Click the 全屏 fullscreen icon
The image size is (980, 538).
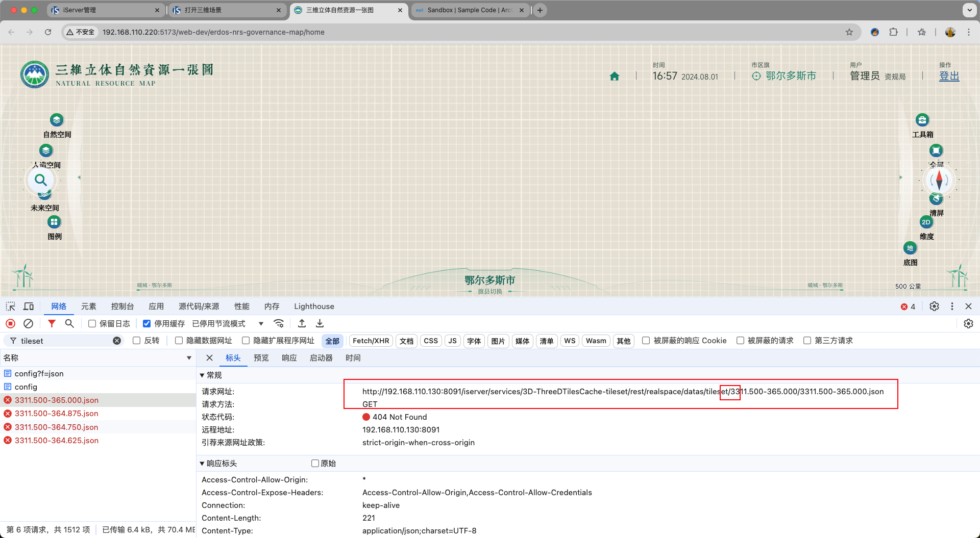936,150
